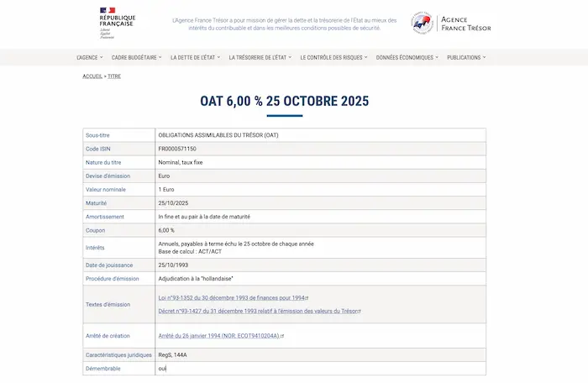The width and height of the screenshot is (588, 383).
Task: Expand chevron next to LA DETTE DE L'ÉTAT
Action: 218,57
